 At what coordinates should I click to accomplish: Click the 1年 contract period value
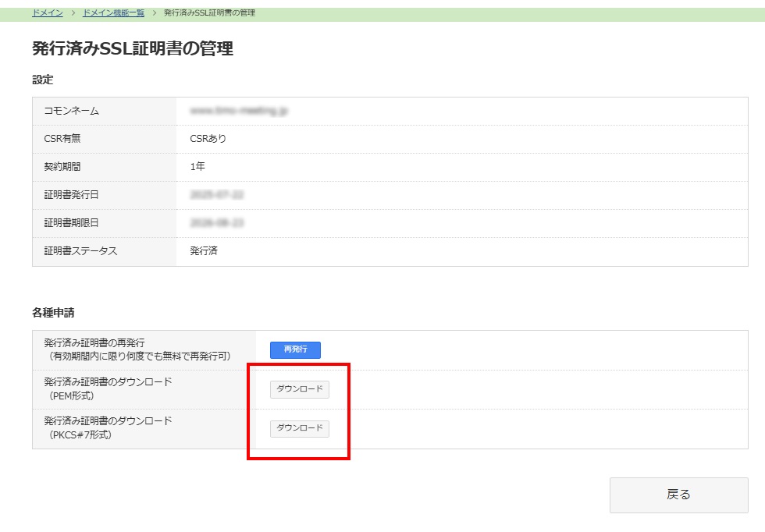pyautogui.click(x=197, y=167)
